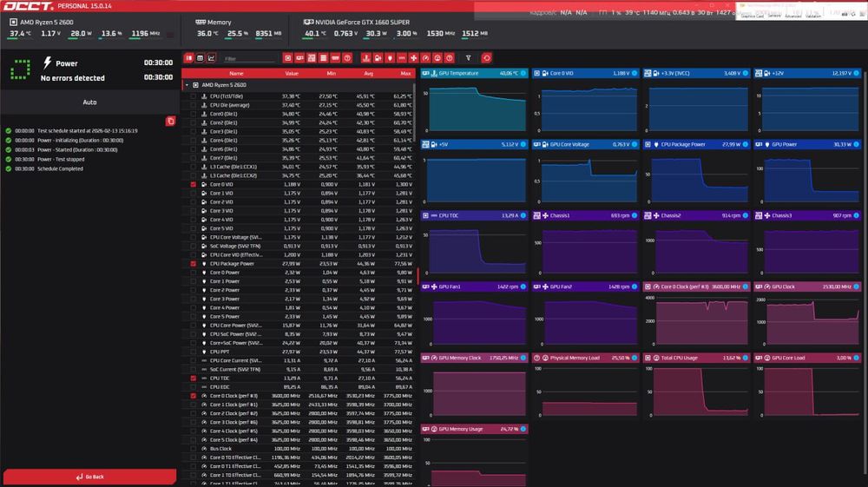Screen dimensions: 868x487
Task: Toggle CPU hardware filter icon in toolbar
Action: [288, 58]
